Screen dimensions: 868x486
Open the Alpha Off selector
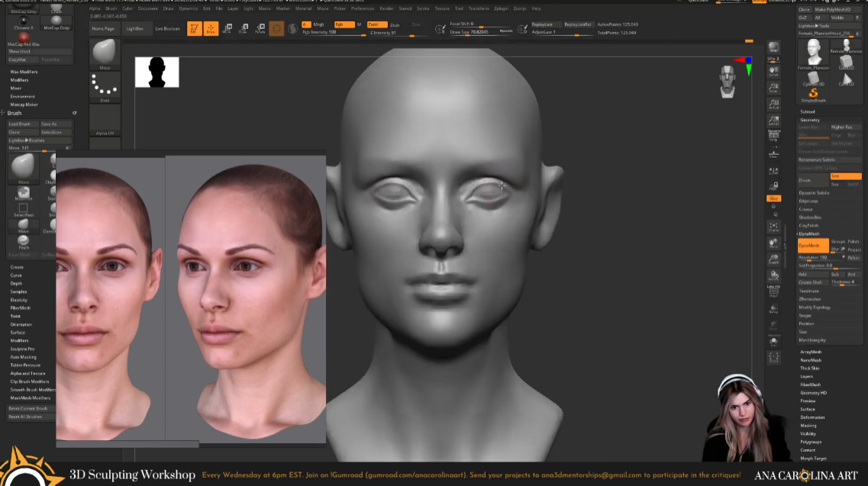105,120
